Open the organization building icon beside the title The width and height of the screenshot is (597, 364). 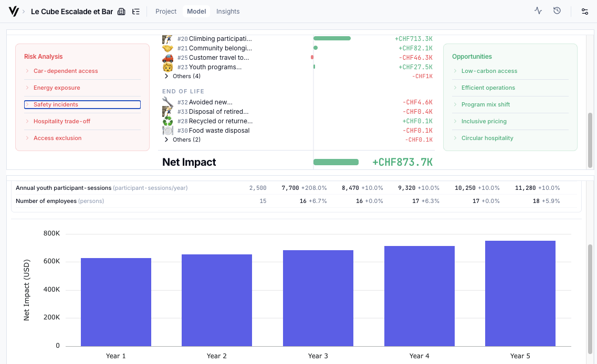[x=121, y=12]
